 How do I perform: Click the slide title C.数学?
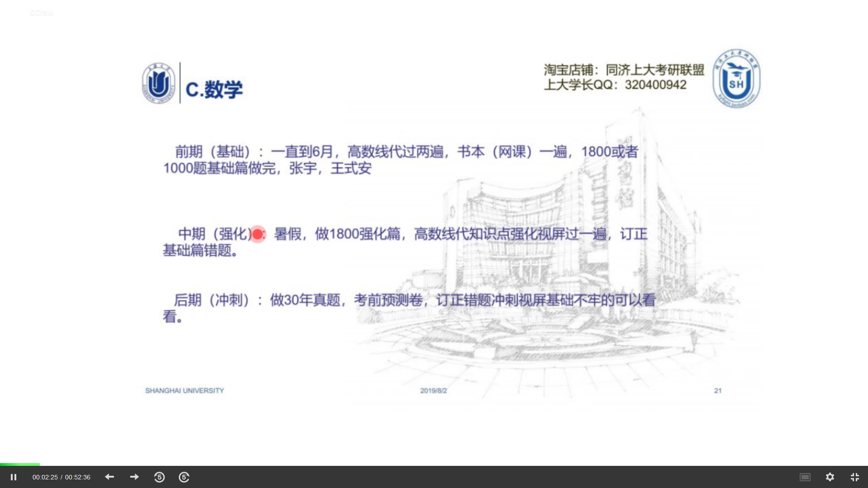pyautogui.click(x=214, y=89)
